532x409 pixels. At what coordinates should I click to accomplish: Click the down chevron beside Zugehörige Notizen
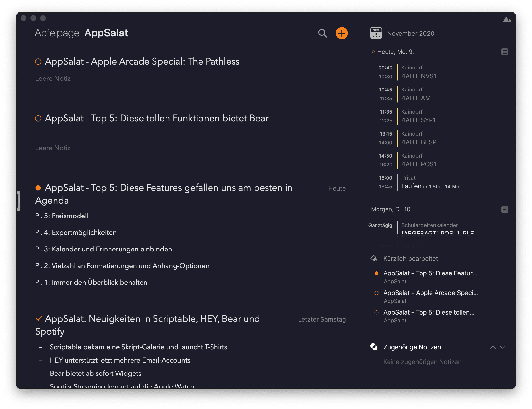[502, 347]
